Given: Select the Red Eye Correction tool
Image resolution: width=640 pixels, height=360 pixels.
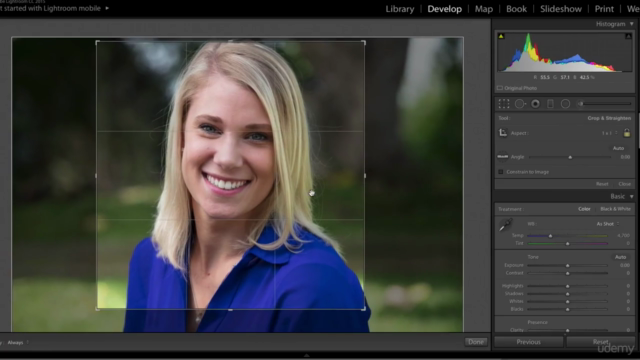Looking at the screenshot, I should point(535,104).
